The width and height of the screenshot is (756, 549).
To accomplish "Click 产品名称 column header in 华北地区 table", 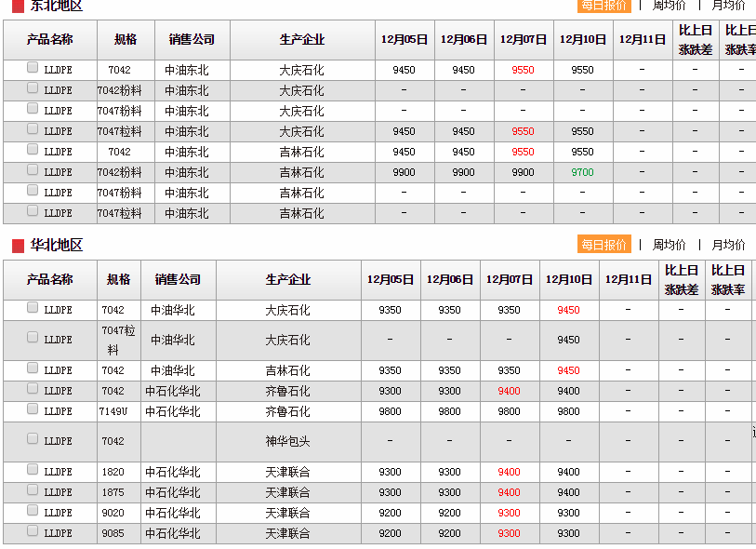I will pos(49,279).
